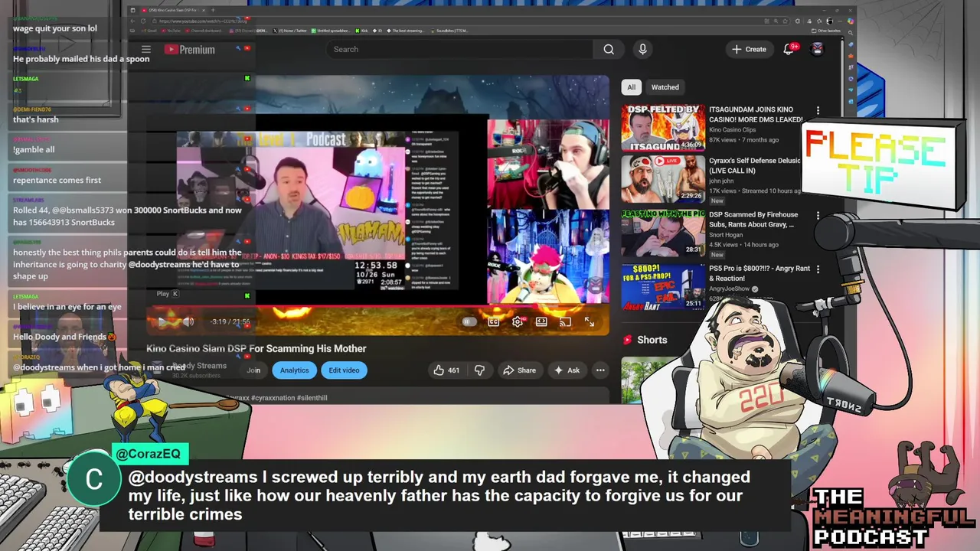Open ITSAGUNDAM JOINS KINO CASINO video thumbnail

point(663,128)
